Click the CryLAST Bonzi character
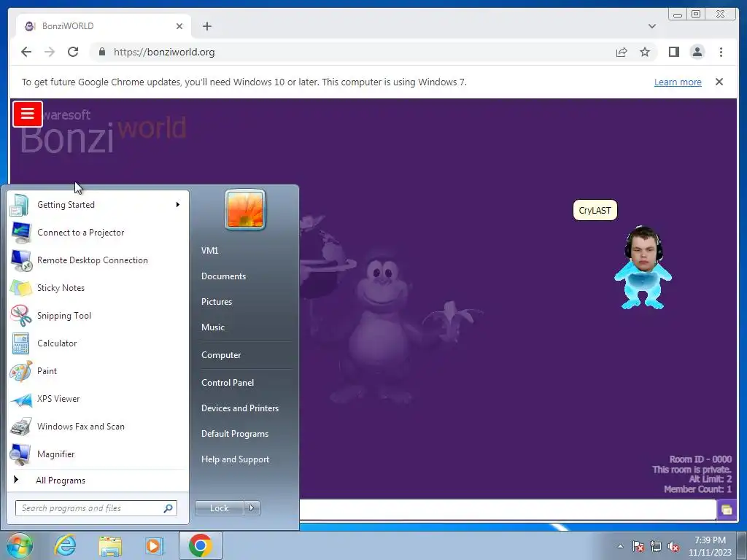The width and height of the screenshot is (747, 560). pos(643,268)
